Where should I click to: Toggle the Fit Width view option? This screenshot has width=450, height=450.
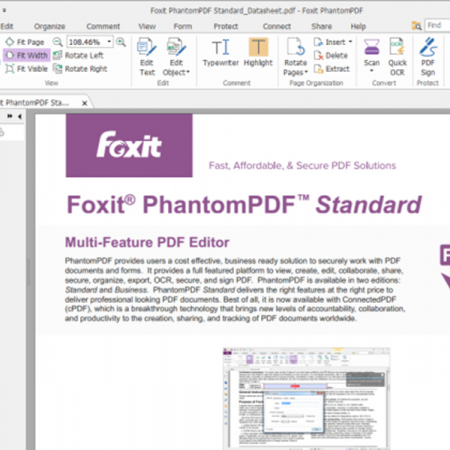pyautogui.click(x=27, y=55)
